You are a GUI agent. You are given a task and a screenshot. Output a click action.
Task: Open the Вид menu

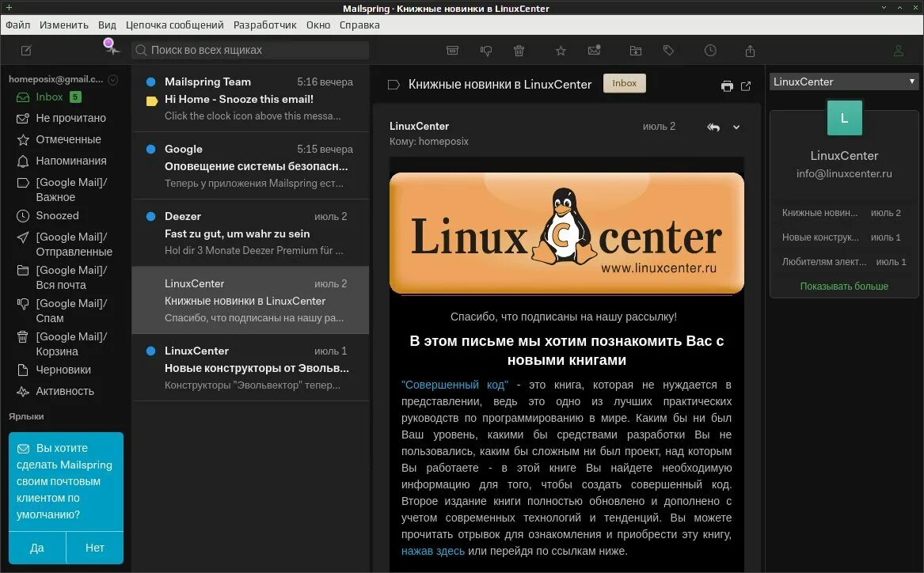[x=107, y=25]
